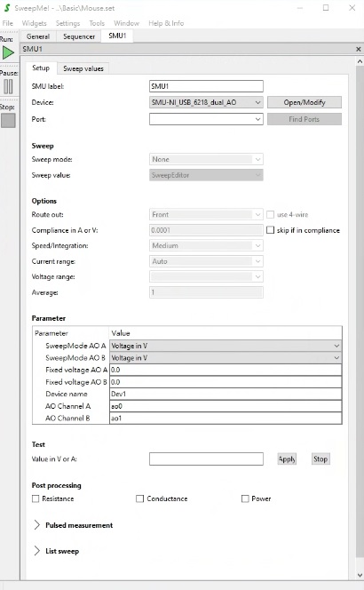Click Fixed voltage AO A value field

pyautogui.click(x=226, y=370)
